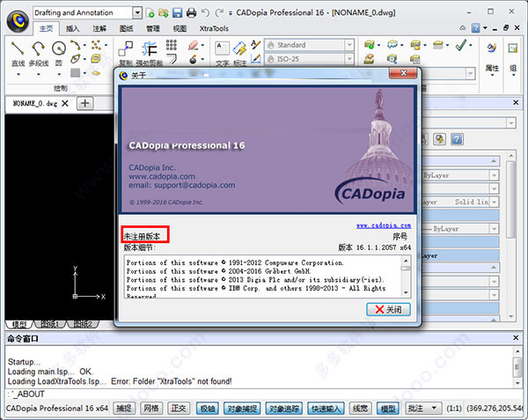528x420 pixels.
Task: Toggle Polar (极轴) tracking
Action: click(x=208, y=409)
